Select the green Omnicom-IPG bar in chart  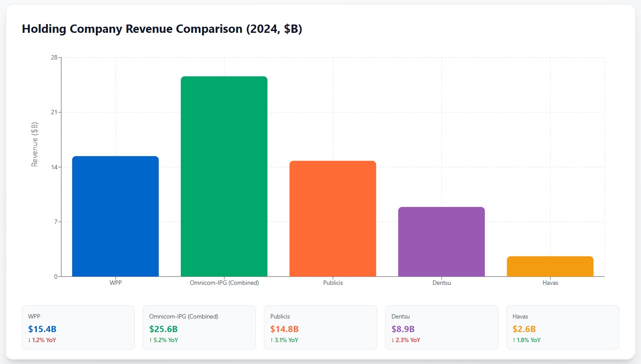[224, 176]
